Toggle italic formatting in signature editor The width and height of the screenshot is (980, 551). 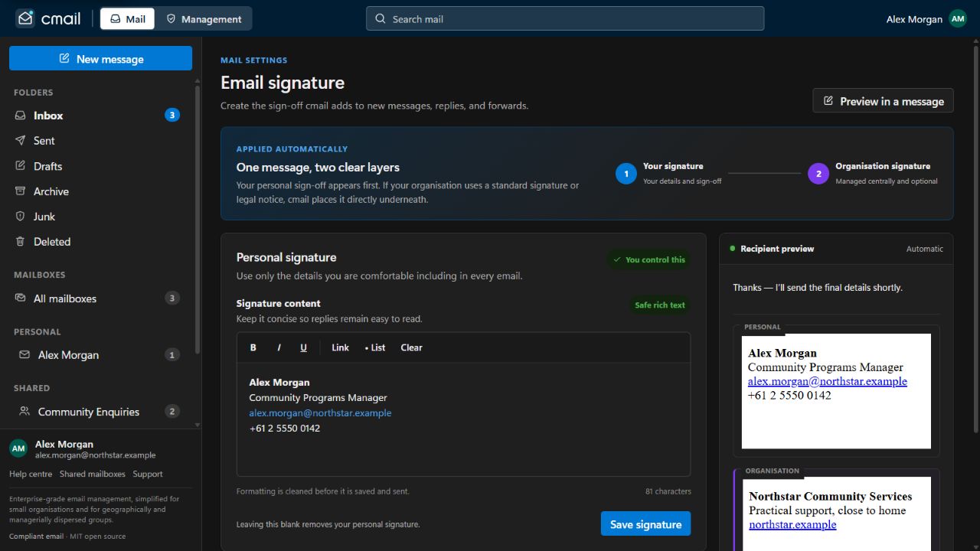click(x=279, y=347)
